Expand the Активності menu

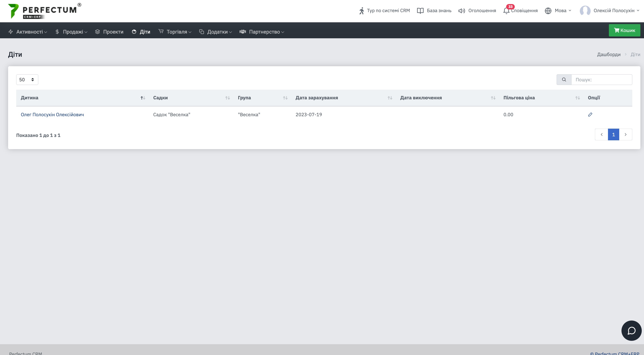pos(32,32)
